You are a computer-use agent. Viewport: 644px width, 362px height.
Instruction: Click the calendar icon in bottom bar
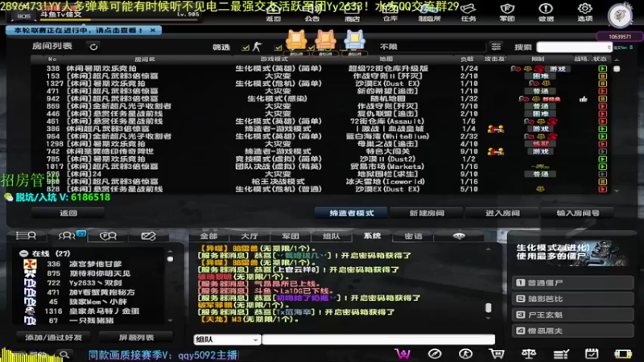(x=592, y=354)
